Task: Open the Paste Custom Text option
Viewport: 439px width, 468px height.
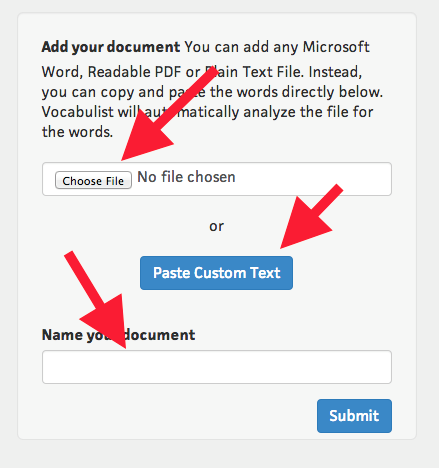Action: 216,273
